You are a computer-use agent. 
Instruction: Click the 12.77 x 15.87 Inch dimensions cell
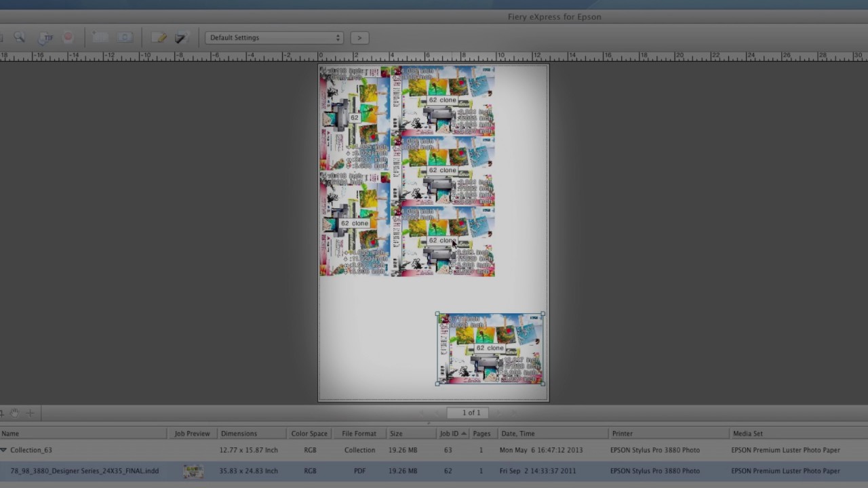248,450
